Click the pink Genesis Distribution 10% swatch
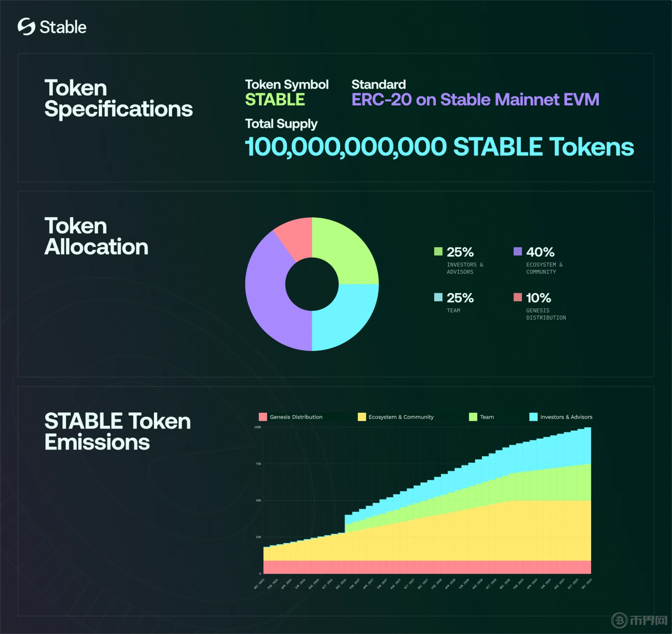 (x=518, y=298)
